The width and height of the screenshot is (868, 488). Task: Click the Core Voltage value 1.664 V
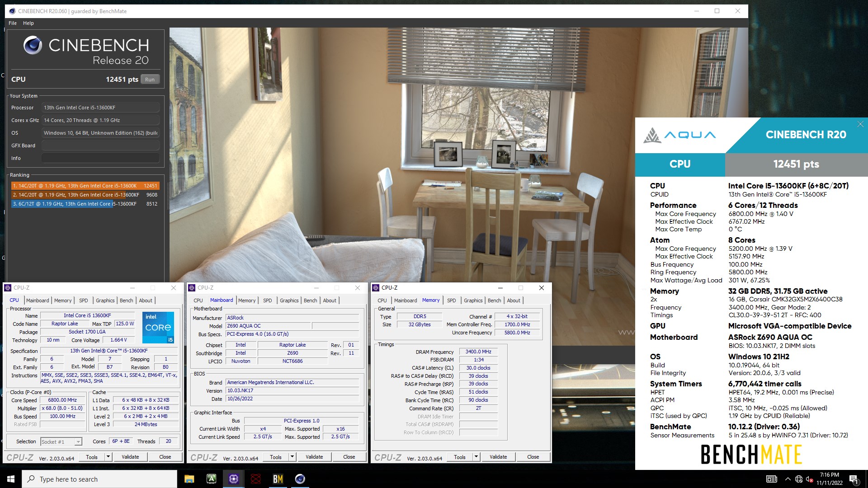point(118,340)
